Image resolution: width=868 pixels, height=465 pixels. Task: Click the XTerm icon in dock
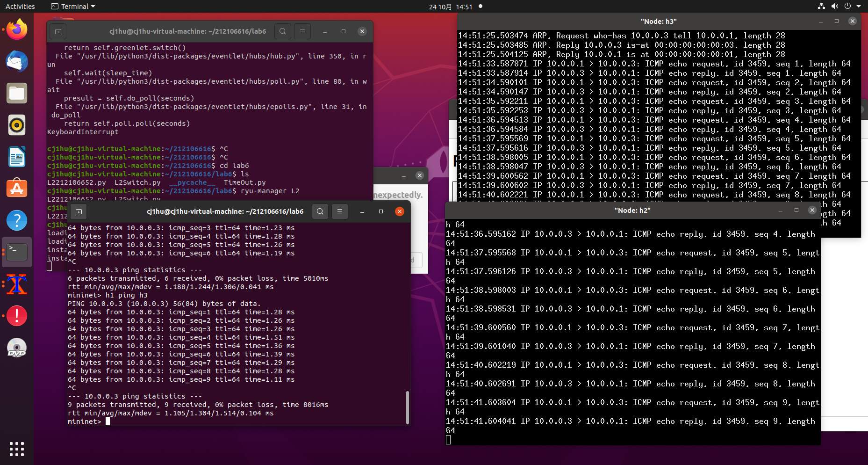17,284
